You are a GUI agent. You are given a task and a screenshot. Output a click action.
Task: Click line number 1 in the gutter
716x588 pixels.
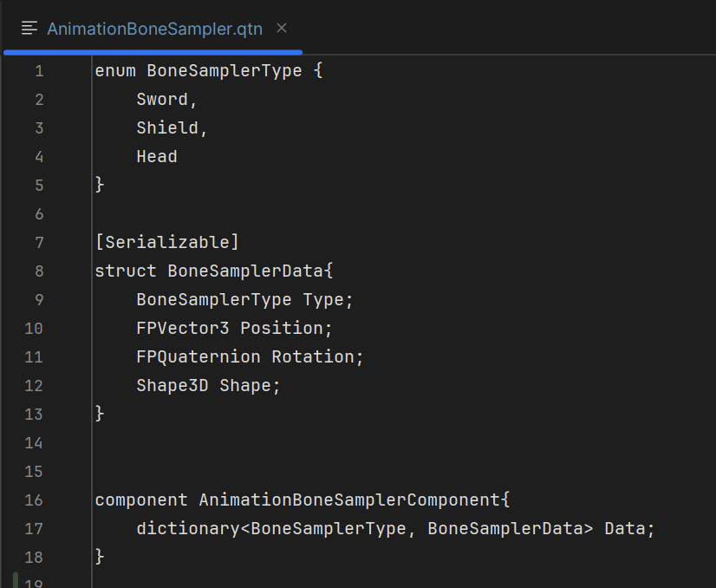39,71
